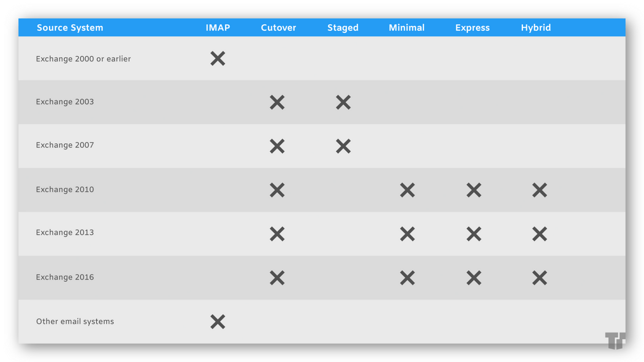The width and height of the screenshot is (644, 362).
Task: Click the Exchange 2000 or earlier row label
Action: click(83, 59)
